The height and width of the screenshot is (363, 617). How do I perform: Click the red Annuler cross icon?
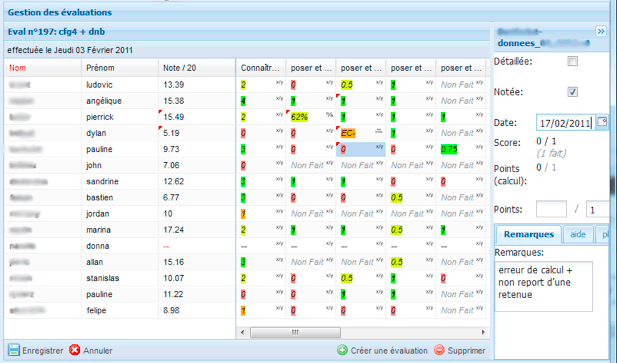(74, 350)
